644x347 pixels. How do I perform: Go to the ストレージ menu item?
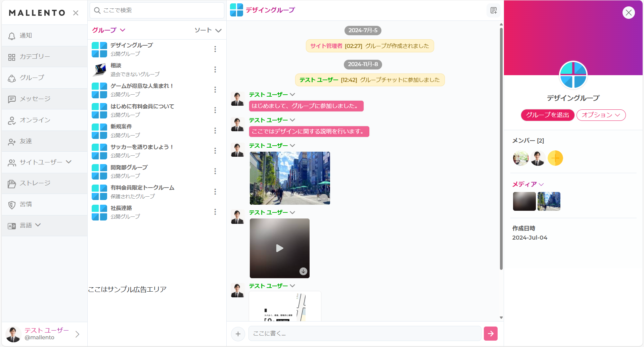[35, 183]
